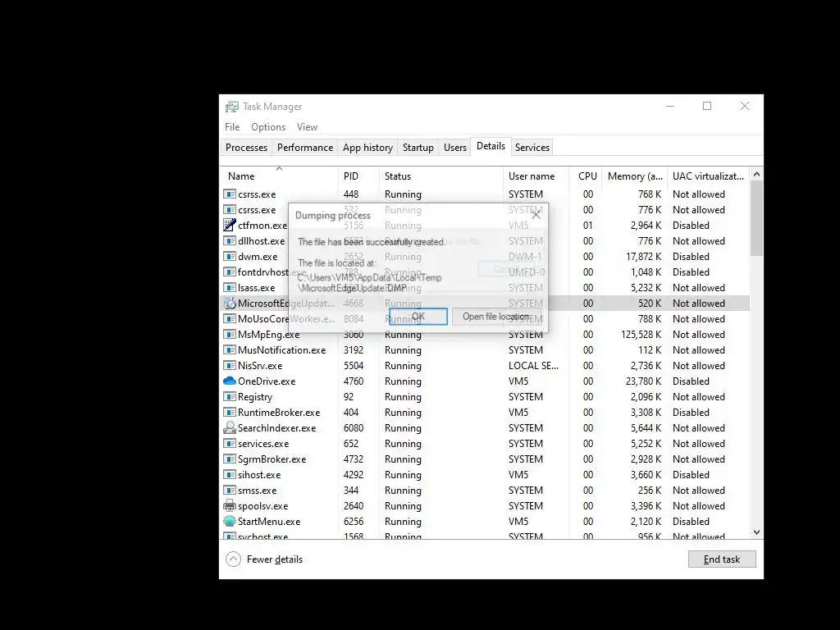This screenshot has height=630, width=840.
Task: Sort by the Name column header
Action: pyautogui.click(x=279, y=176)
